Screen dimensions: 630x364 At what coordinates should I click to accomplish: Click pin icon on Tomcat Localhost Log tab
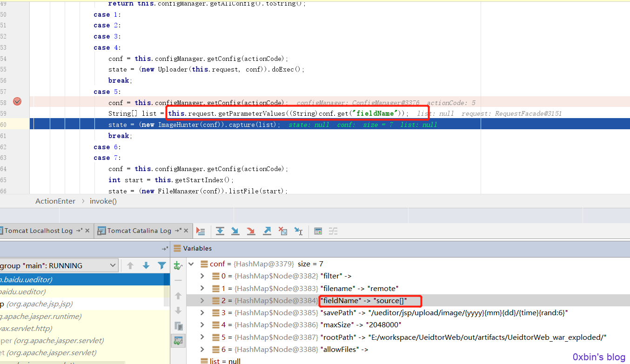pyautogui.click(x=79, y=231)
